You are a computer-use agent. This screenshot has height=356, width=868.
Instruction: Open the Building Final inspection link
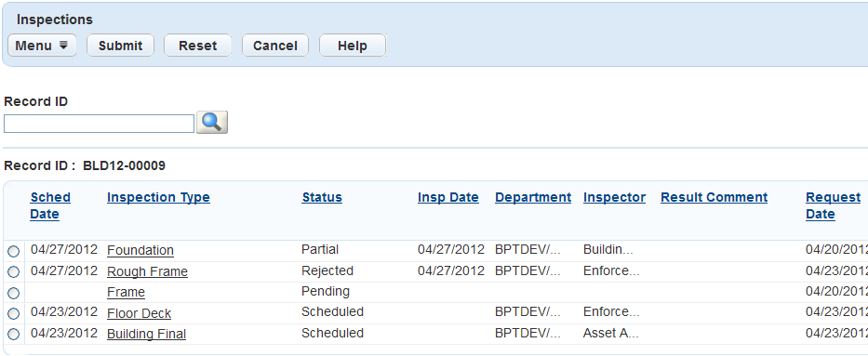coord(146,334)
